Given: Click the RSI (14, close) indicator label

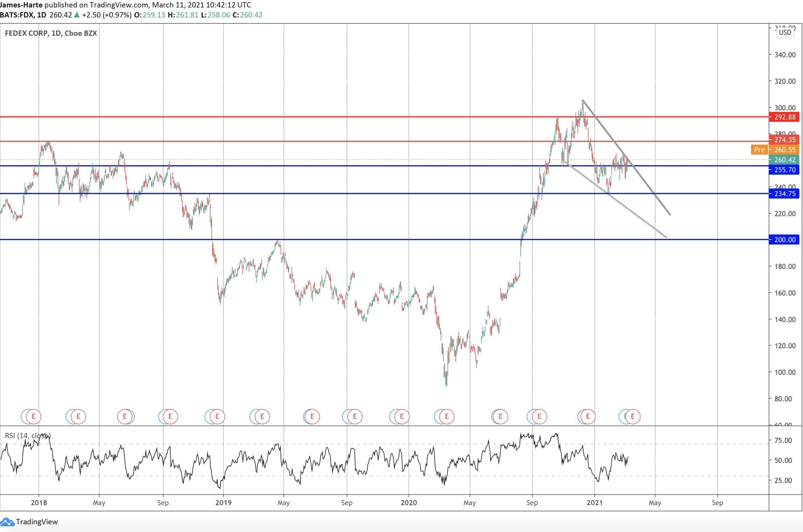Looking at the screenshot, I should (x=28, y=435).
